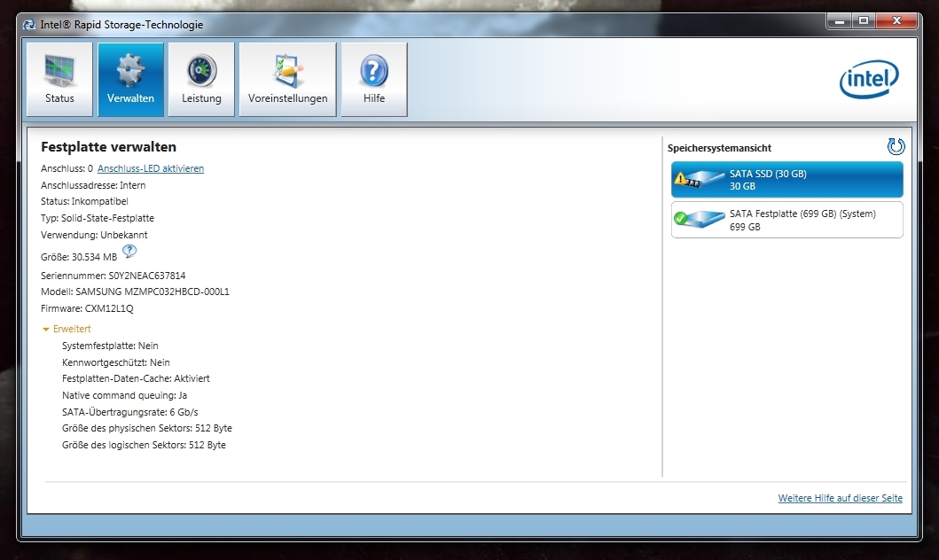Open the Hilfe tab
This screenshot has width=939, height=560.
374,79
